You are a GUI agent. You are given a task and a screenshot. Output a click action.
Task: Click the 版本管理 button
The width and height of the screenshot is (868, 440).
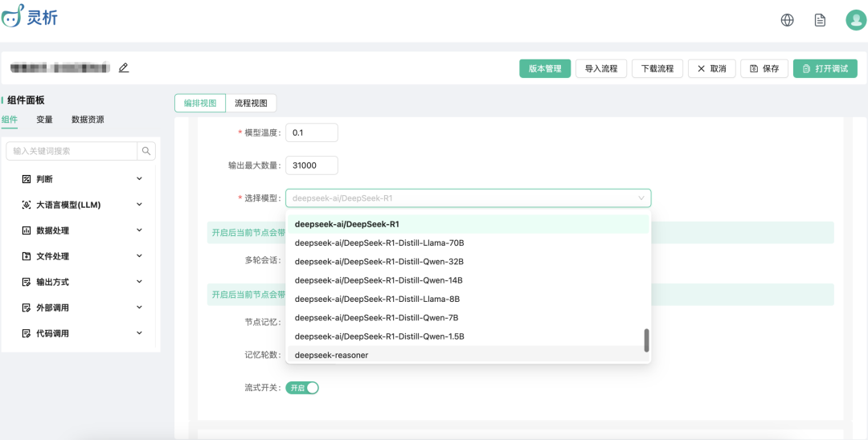(545, 68)
